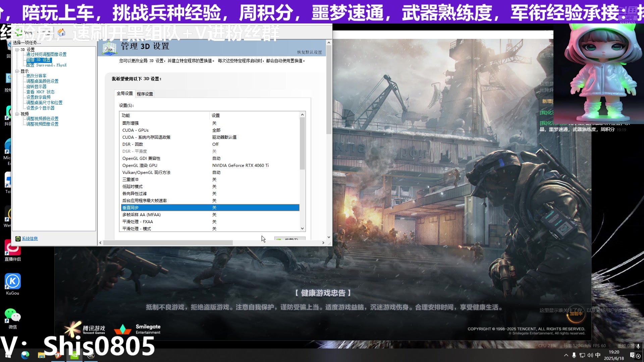
Task: Open KuGou desktop shortcut
Action: tap(13, 284)
